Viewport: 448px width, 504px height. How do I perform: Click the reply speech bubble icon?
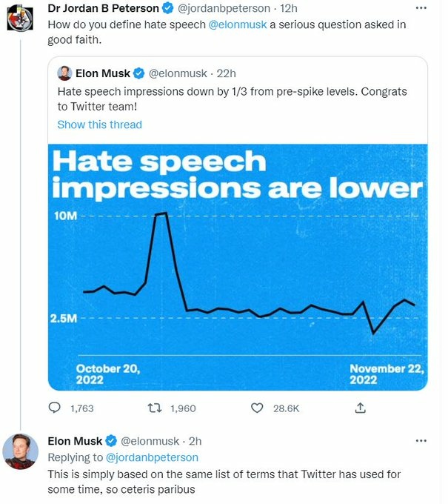coord(55,408)
